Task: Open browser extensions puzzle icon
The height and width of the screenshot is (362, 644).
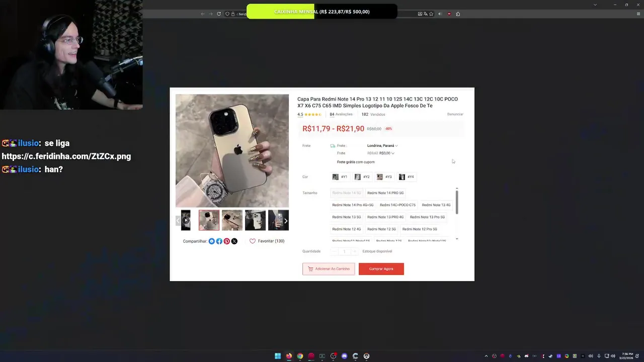Action: tap(458, 14)
